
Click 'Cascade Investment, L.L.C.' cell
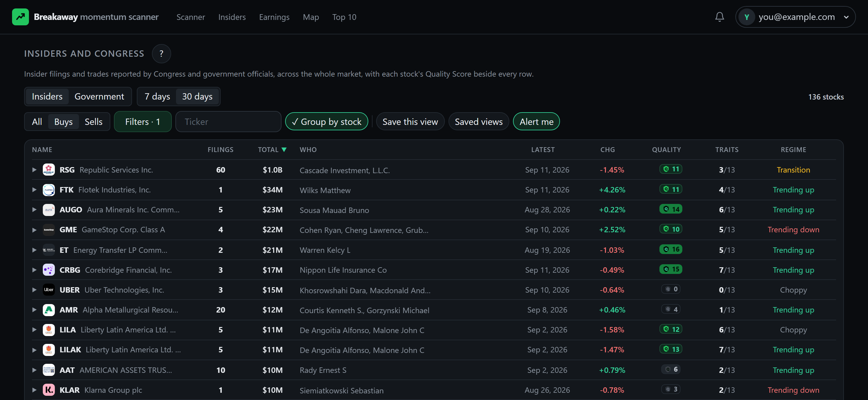344,170
